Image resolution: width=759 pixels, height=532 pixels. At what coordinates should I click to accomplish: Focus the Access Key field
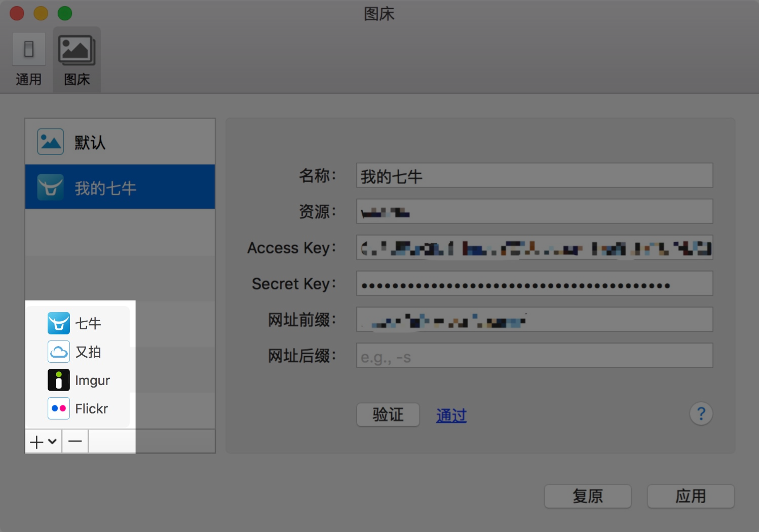534,248
